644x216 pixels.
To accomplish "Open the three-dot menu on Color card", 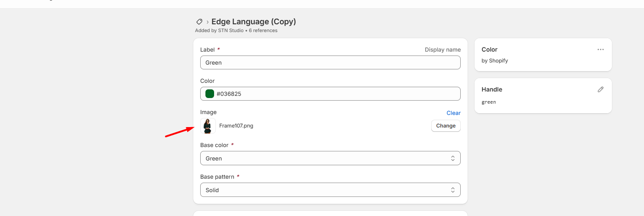I will (600, 49).
